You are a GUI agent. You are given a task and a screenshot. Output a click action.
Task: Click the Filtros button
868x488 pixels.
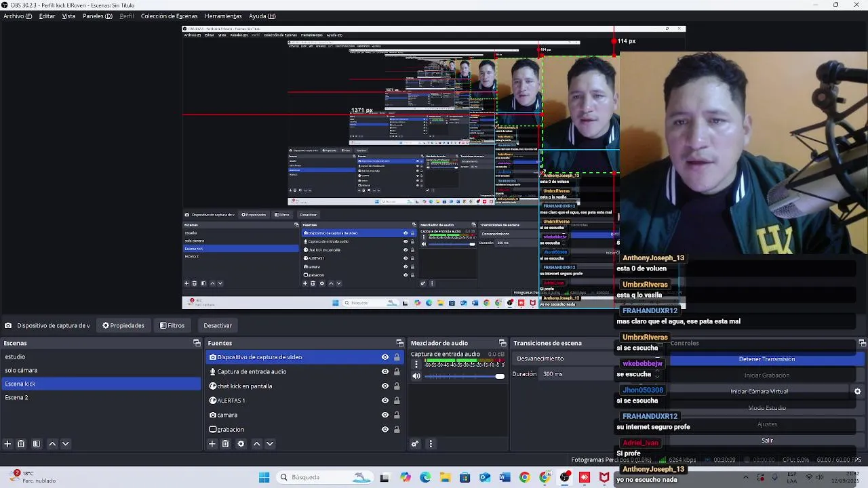pyautogui.click(x=172, y=325)
